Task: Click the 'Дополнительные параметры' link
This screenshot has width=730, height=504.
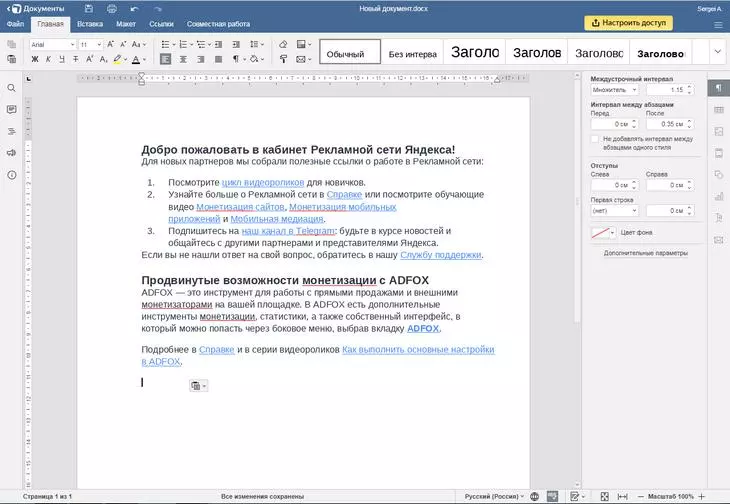Action: pyautogui.click(x=645, y=253)
